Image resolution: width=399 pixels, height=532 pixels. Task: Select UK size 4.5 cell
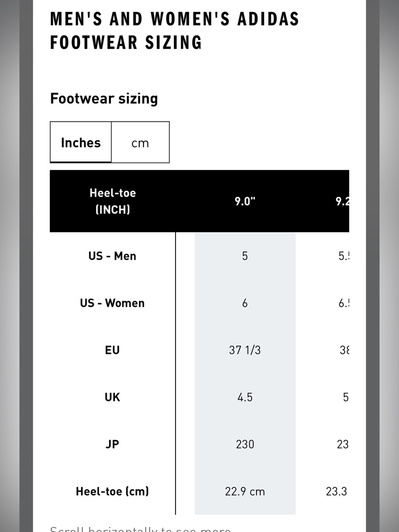coord(245,397)
